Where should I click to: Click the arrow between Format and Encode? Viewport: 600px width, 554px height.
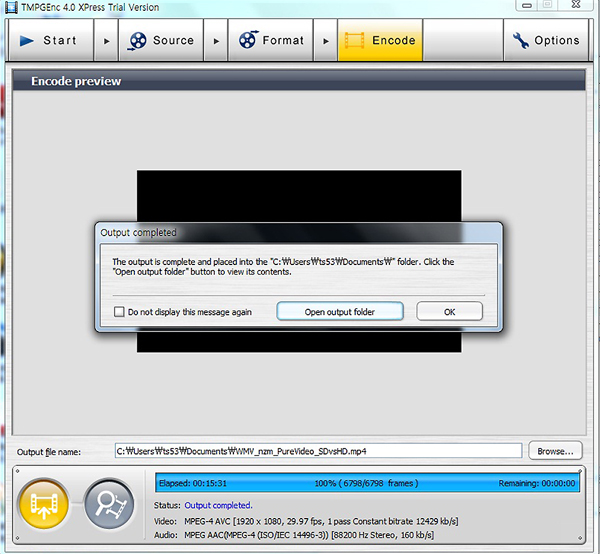(326, 41)
